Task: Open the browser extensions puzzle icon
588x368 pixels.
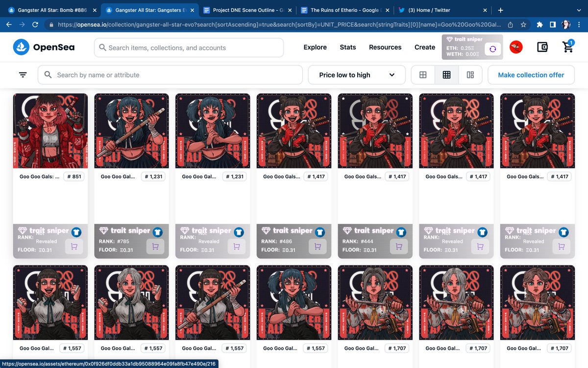Action: 539,24
